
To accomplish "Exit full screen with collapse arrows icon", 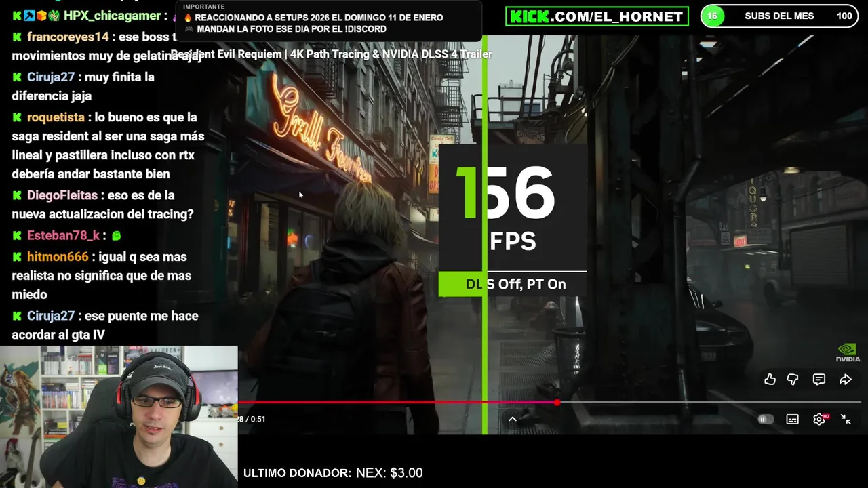I will click(x=846, y=419).
